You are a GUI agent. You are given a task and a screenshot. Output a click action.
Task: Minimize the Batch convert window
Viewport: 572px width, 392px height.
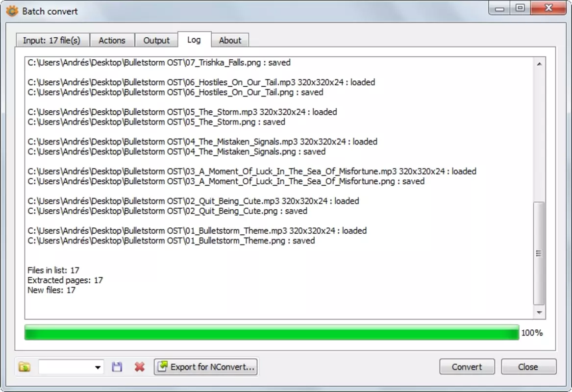pos(499,8)
